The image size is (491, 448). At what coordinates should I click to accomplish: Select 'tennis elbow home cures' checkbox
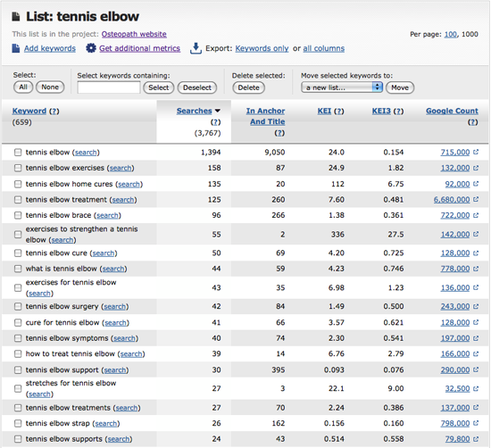coord(18,184)
